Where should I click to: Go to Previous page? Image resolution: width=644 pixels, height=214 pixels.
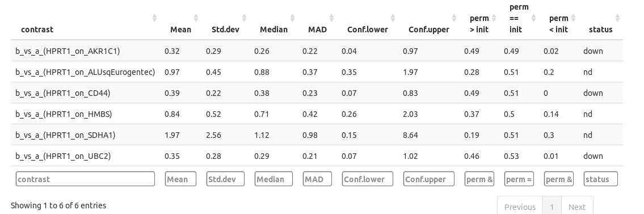(520, 207)
